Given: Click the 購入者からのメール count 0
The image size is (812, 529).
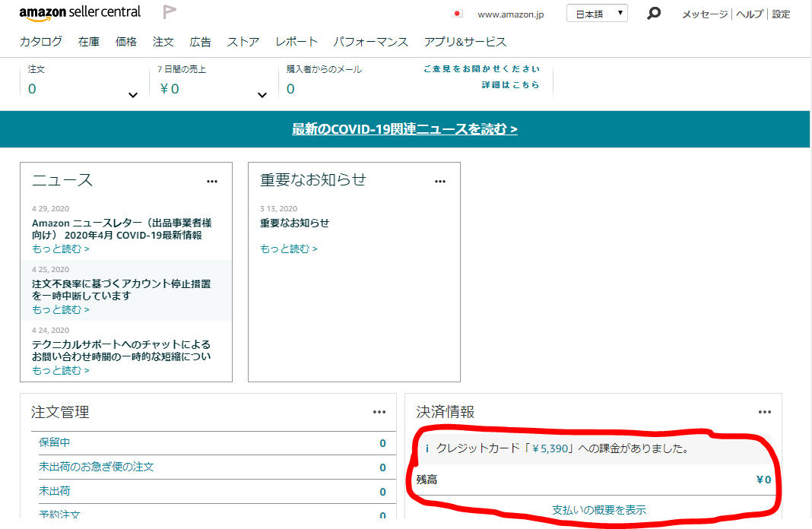Looking at the screenshot, I should coord(290,89).
